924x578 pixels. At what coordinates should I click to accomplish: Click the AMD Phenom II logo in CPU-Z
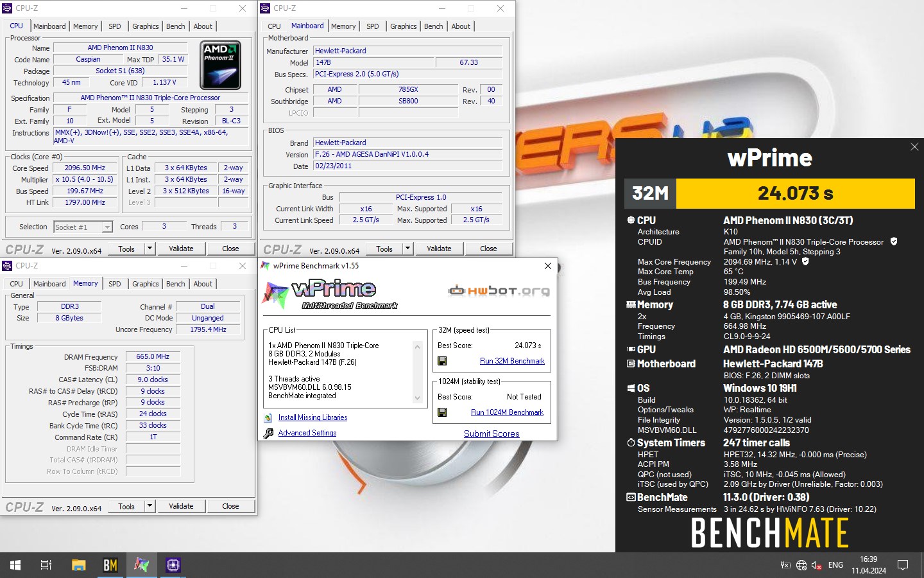[x=220, y=65]
